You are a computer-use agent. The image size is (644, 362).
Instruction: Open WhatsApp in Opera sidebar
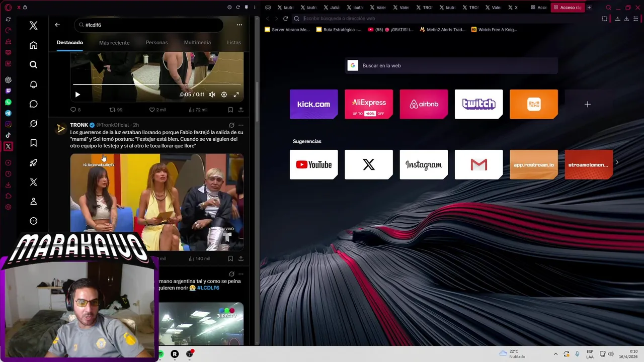8,102
